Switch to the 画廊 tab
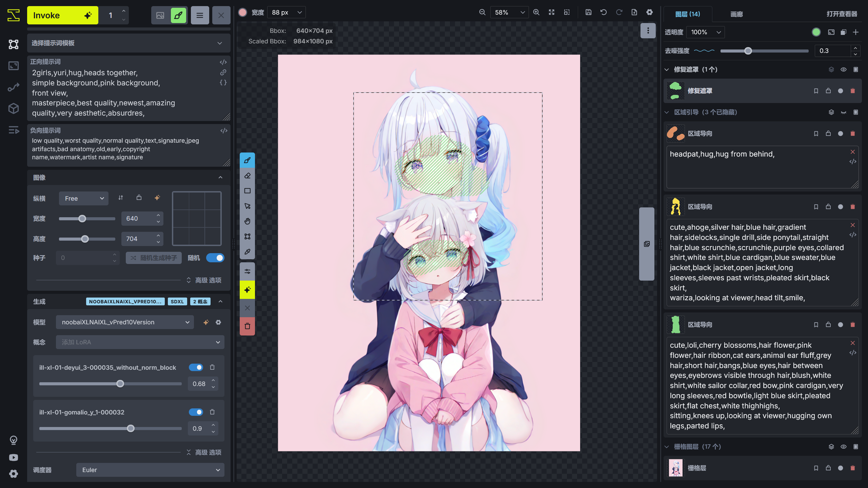The width and height of the screenshot is (868, 488). pos(736,14)
